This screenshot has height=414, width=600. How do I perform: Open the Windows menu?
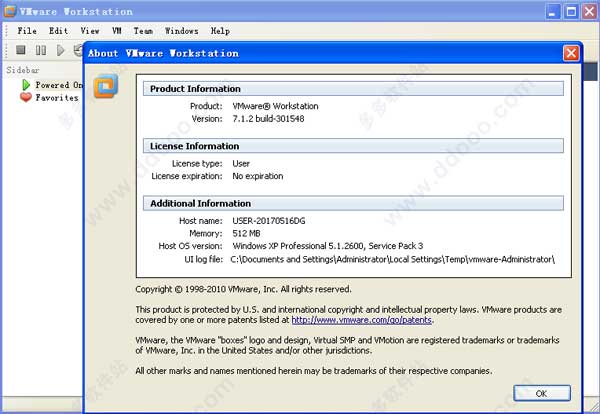182,31
